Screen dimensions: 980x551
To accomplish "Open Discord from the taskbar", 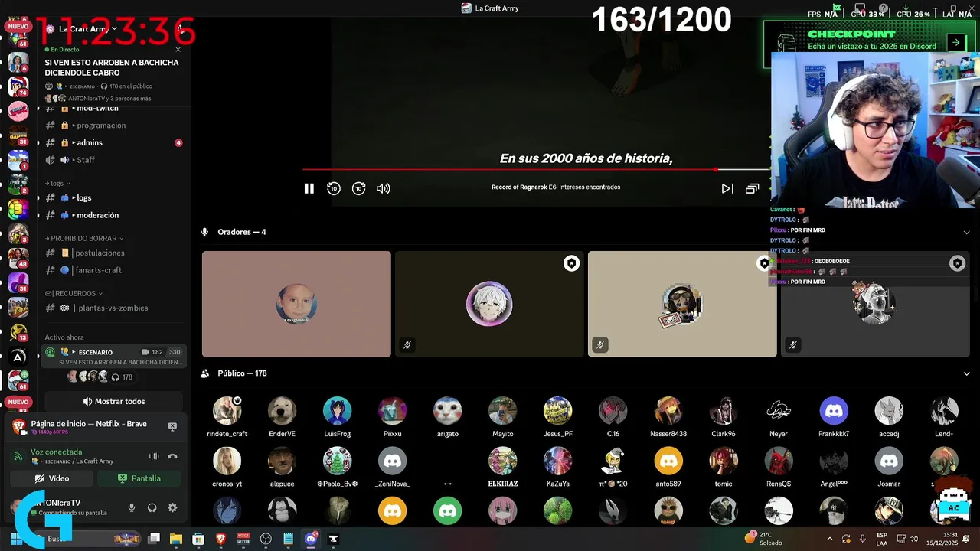I will [x=311, y=539].
